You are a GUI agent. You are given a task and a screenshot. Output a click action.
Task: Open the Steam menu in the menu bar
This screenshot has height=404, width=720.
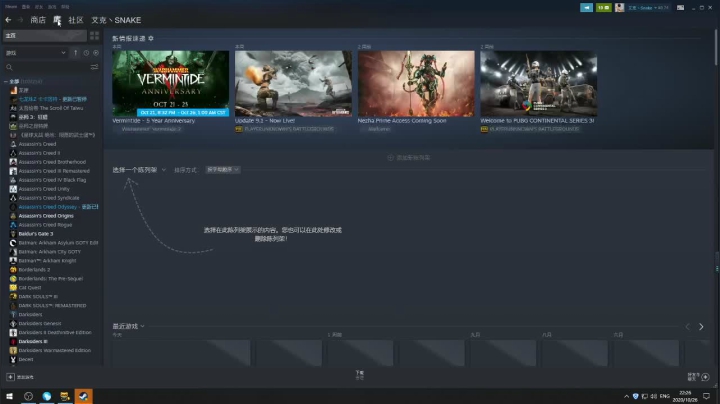[11, 7]
